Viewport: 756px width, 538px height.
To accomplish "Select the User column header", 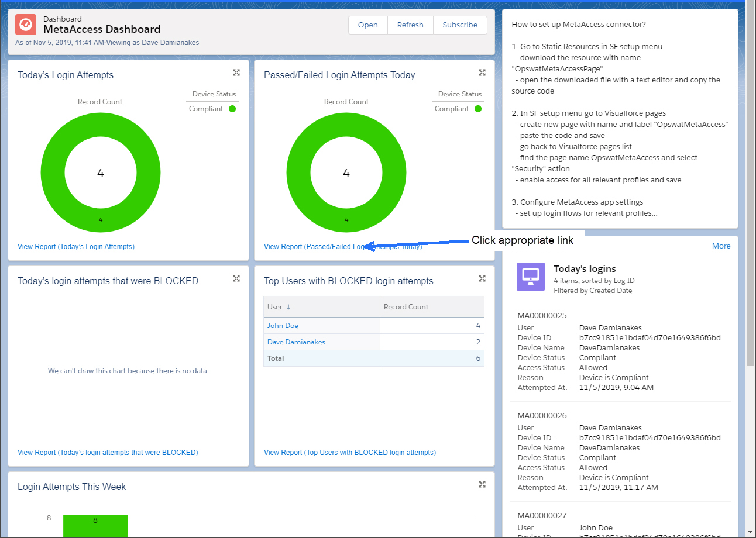I will coord(321,307).
